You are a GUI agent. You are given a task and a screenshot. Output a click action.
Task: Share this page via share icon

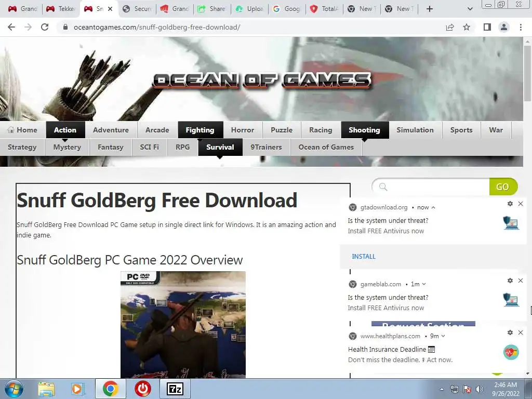pyautogui.click(x=450, y=27)
